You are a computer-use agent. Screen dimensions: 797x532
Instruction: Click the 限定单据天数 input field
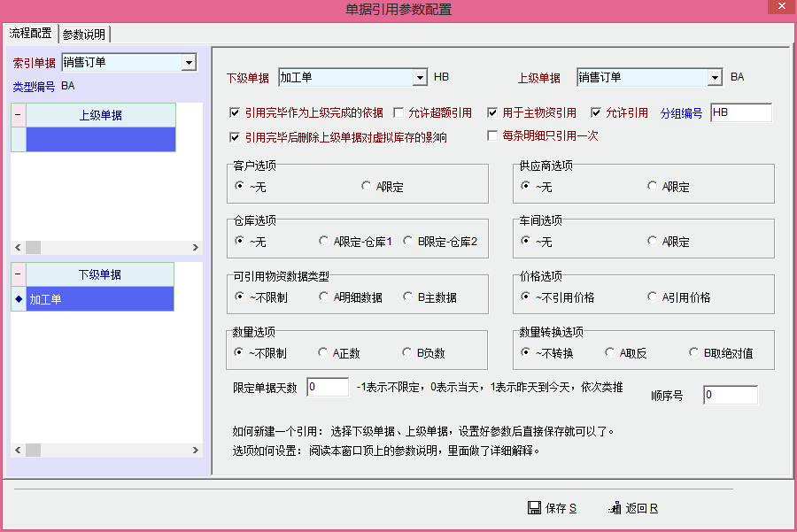pyautogui.click(x=328, y=387)
